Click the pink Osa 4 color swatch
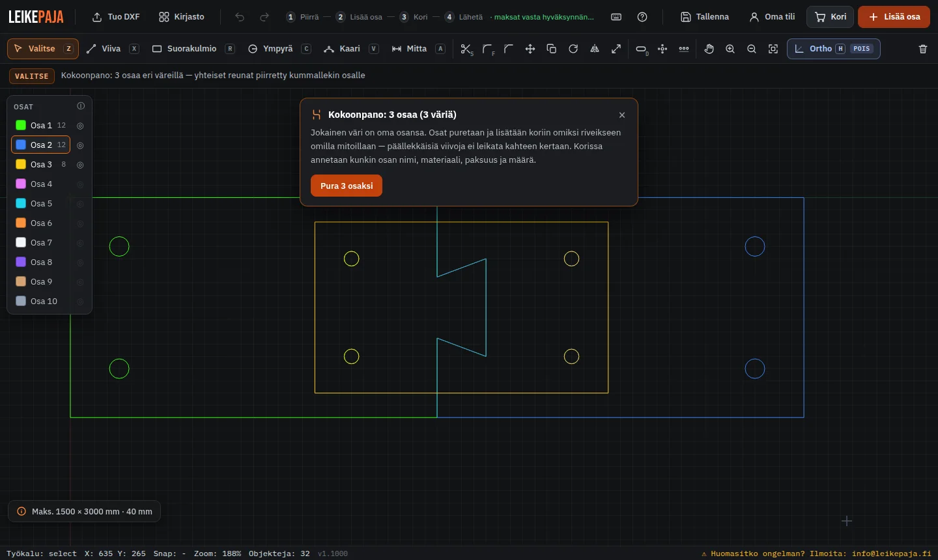The height and width of the screenshot is (560, 938). tap(21, 184)
